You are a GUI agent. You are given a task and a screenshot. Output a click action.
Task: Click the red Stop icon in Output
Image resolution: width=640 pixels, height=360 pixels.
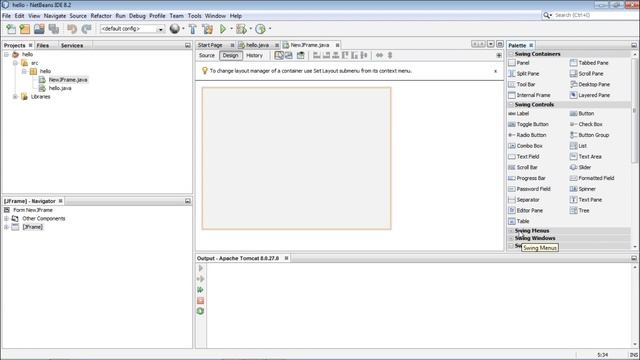(x=200, y=301)
